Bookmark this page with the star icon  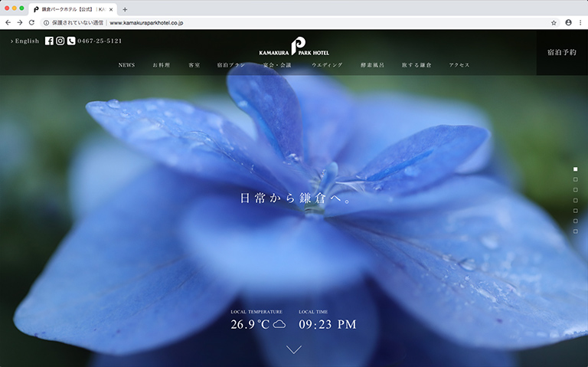tap(554, 23)
